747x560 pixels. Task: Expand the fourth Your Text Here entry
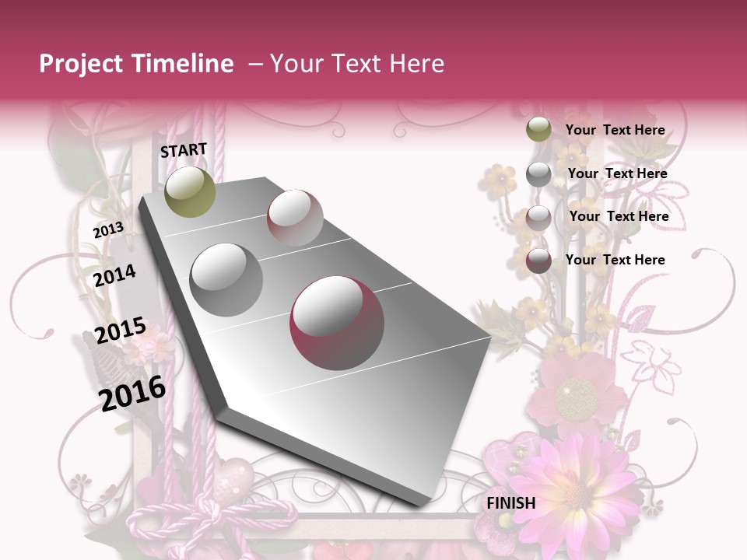coord(616,260)
